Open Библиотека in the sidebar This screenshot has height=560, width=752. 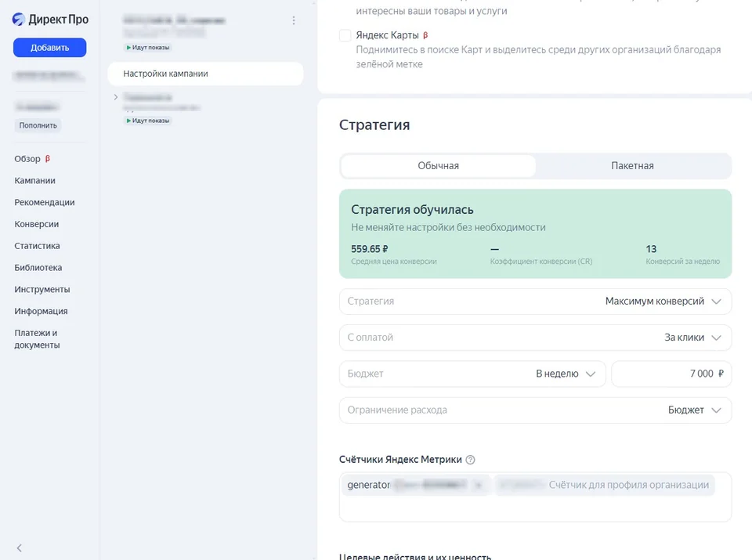38,268
